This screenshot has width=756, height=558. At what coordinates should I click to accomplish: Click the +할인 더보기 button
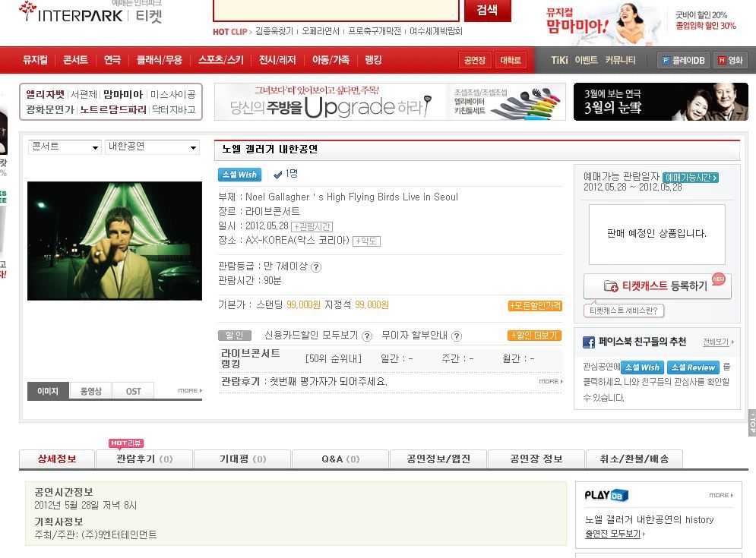click(534, 336)
